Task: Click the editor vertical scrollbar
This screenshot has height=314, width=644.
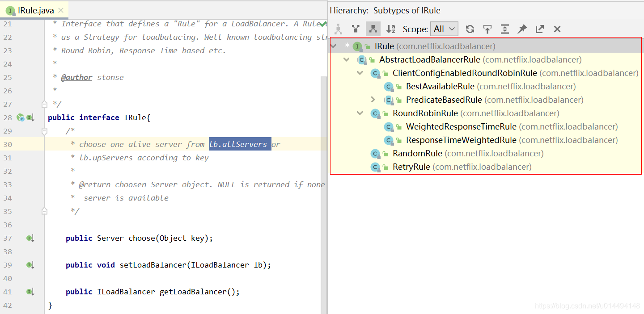Action: [324, 194]
